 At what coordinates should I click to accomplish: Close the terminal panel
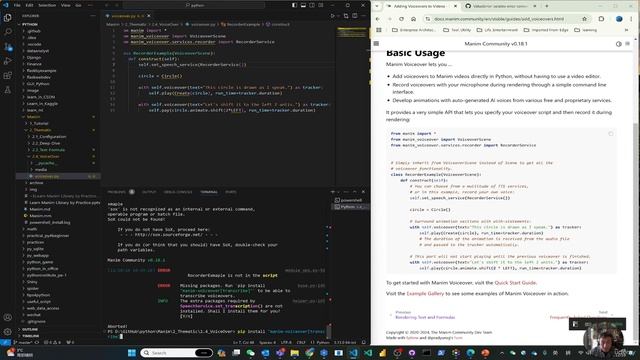(363, 192)
